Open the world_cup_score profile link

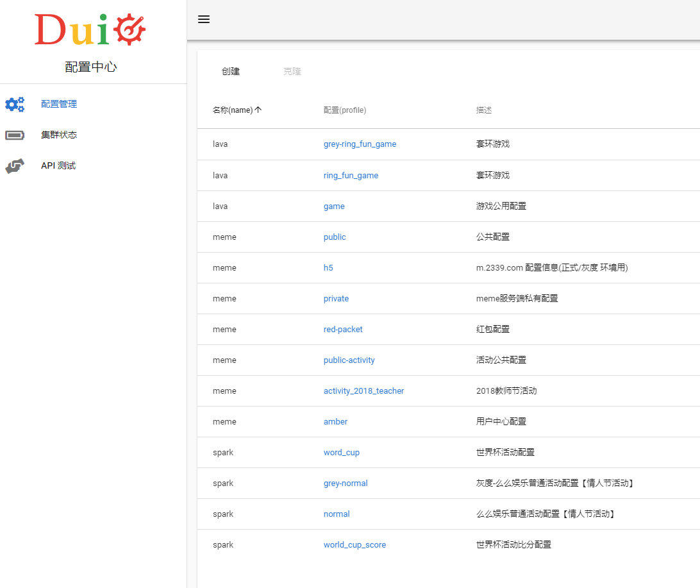354,545
